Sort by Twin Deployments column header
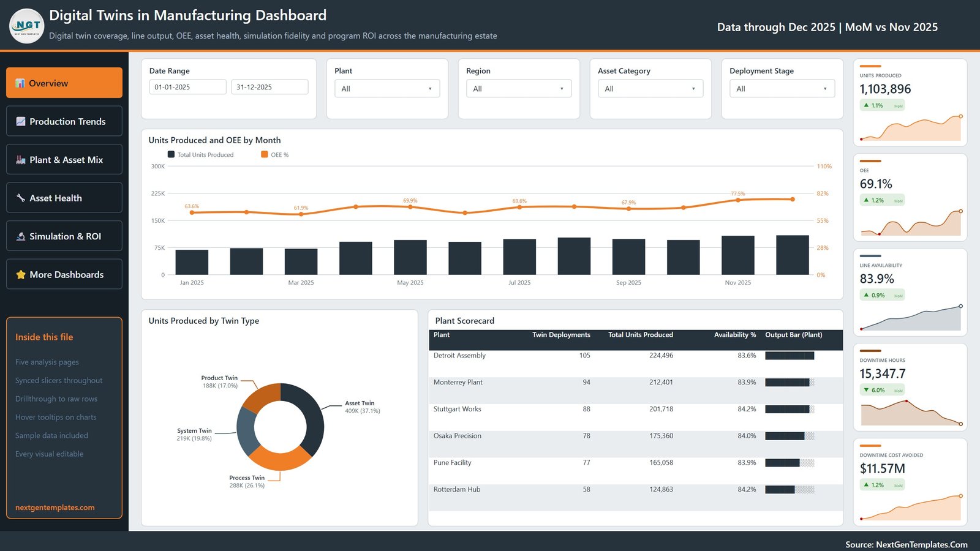This screenshot has height=551, width=980. click(x=561, y=335)
